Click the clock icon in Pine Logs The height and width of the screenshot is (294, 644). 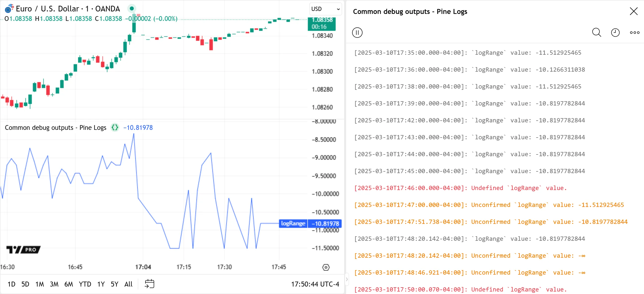tap(615, 33)
